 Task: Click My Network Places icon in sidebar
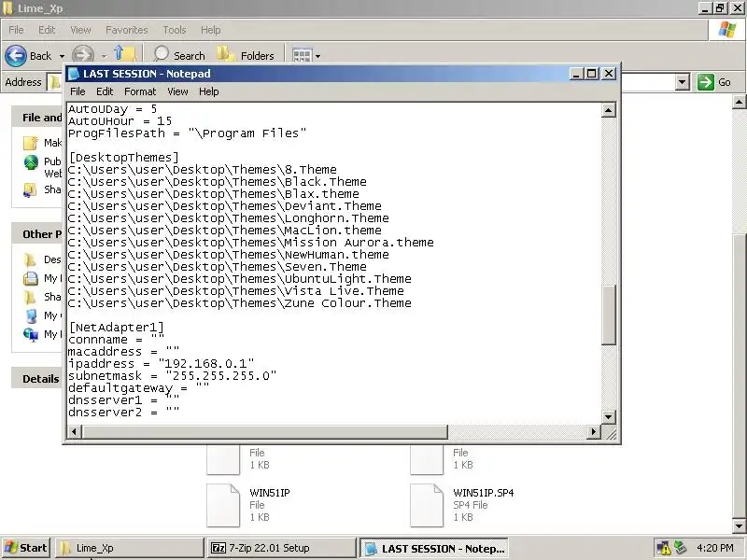coord(31,334)
